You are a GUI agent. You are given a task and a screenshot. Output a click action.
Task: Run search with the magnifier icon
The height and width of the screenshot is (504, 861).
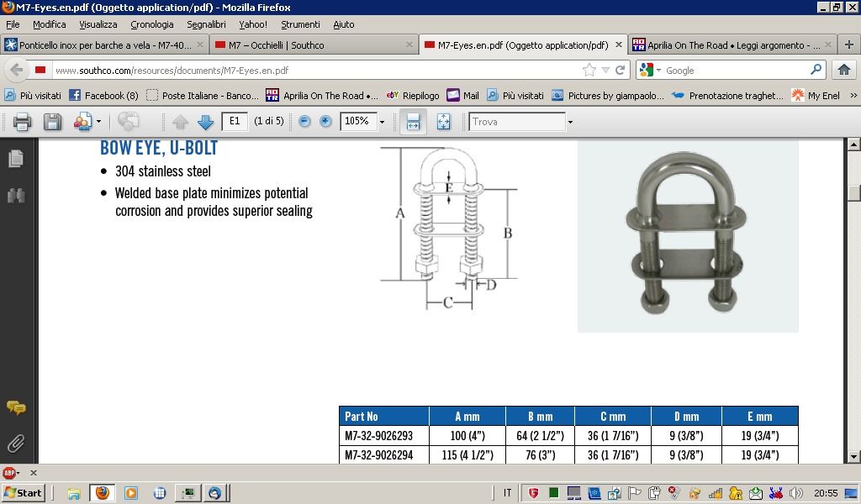(816, 71)
